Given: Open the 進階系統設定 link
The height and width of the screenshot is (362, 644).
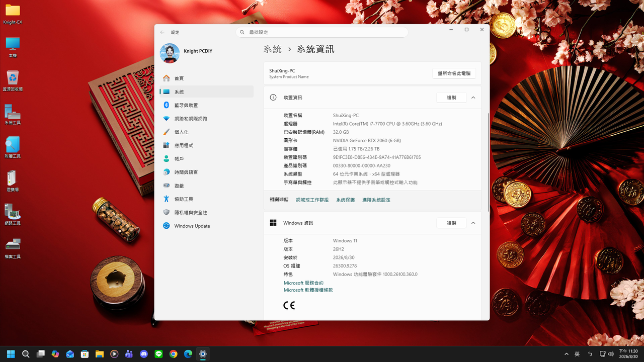Looking at the screenshot, I should pyautogui.click(x=376, y=200).
